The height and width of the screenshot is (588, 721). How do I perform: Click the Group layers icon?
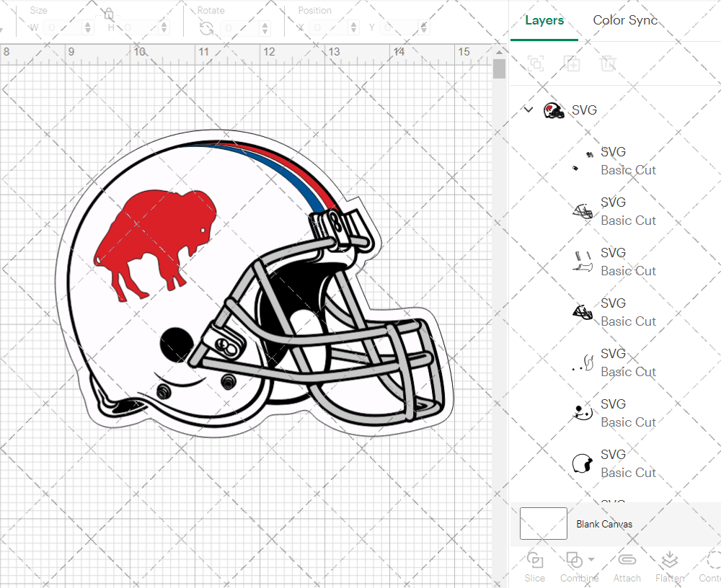click(536, 63)
